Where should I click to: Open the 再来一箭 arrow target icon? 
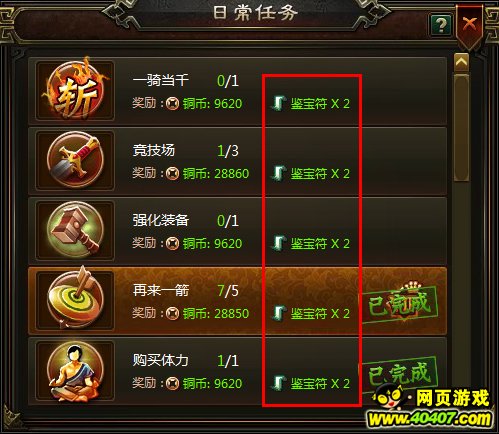tap(75, 299)
